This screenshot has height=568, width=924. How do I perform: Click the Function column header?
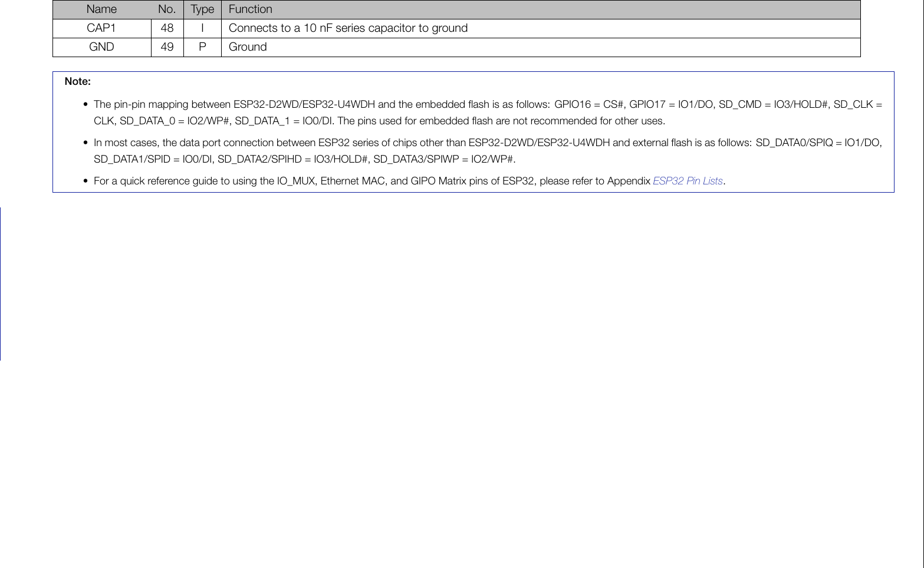coord(251,9)
